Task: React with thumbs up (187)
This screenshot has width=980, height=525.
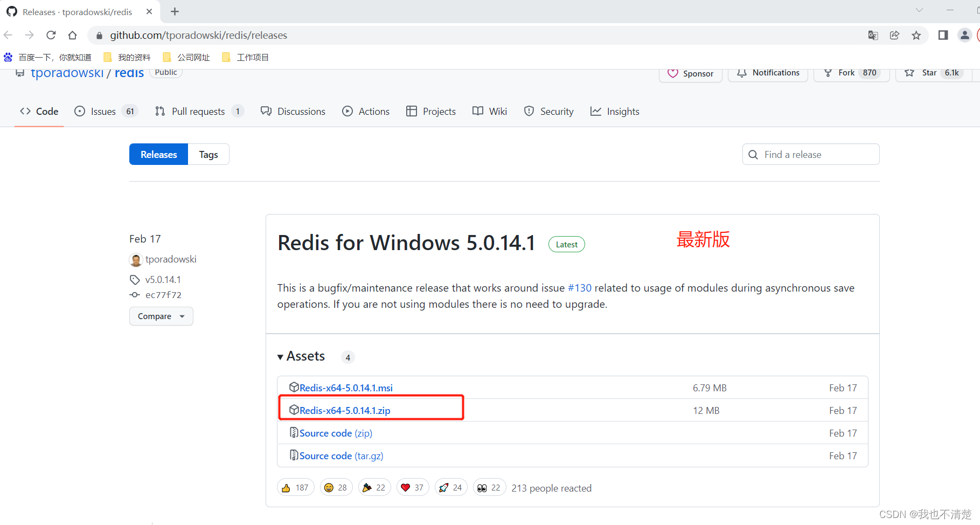Action: pos(295,487)
